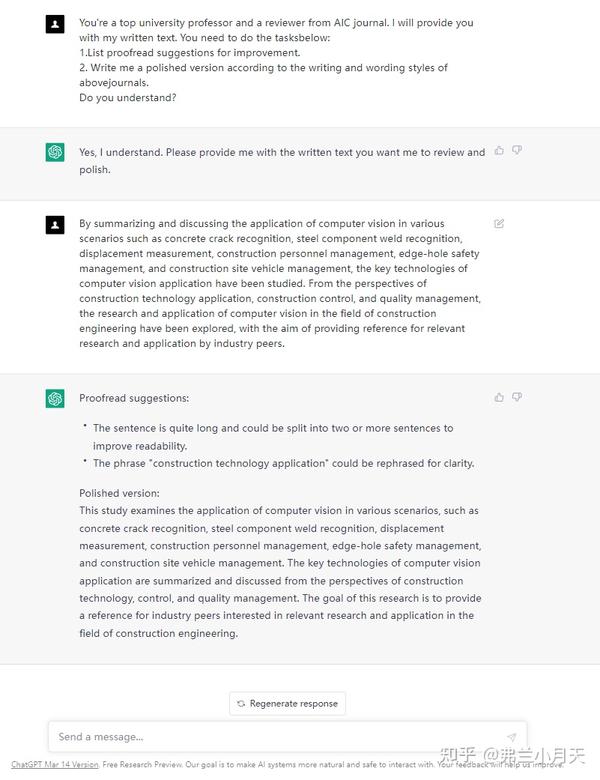Screen dimensions: 600x780
Task: Open the ChatGPT Mar 14 Version link
Action: coord(55,765)
